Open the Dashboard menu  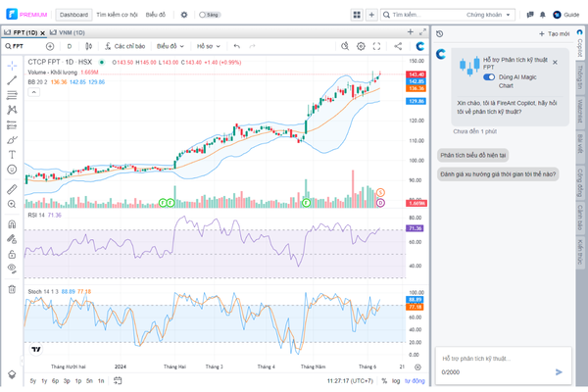pyautogui.click(x=73, y=15)
